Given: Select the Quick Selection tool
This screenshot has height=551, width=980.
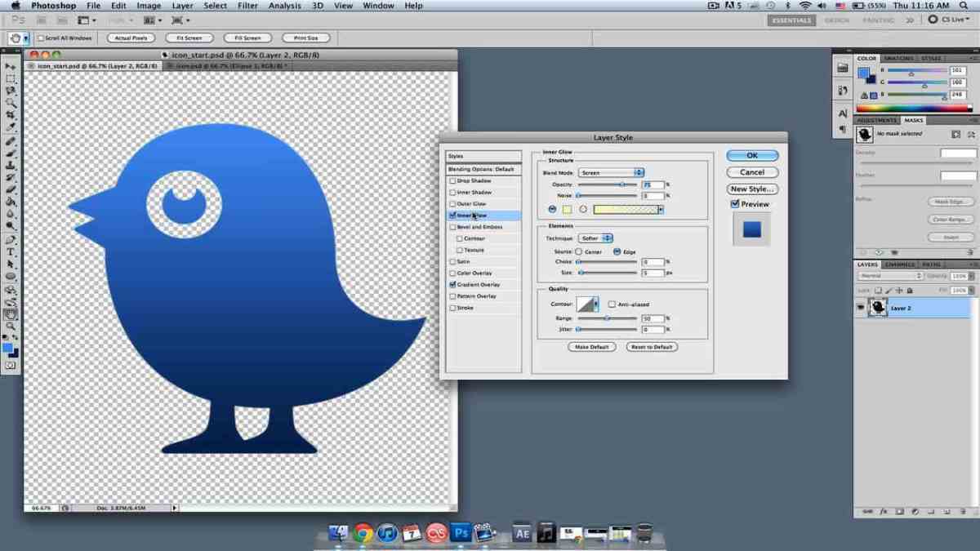Looking at the screenshot, I should (11, 103).
